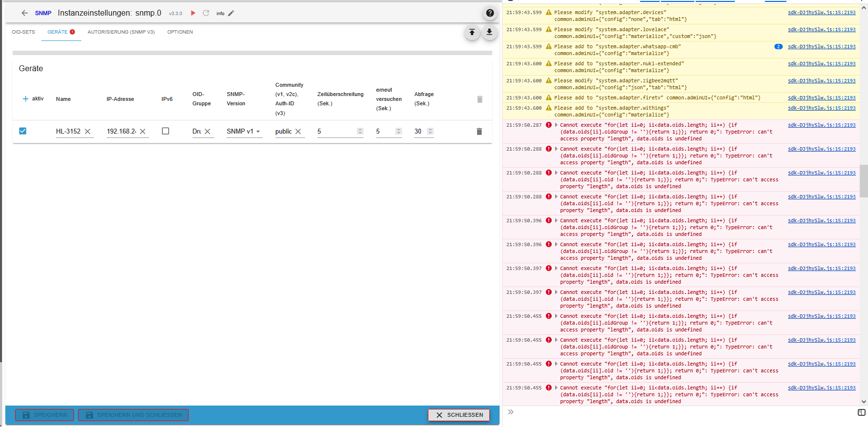The height and width of the screenshot is (427, 868).
Task: Delete the HL-3152 device row
Action: 479,132
